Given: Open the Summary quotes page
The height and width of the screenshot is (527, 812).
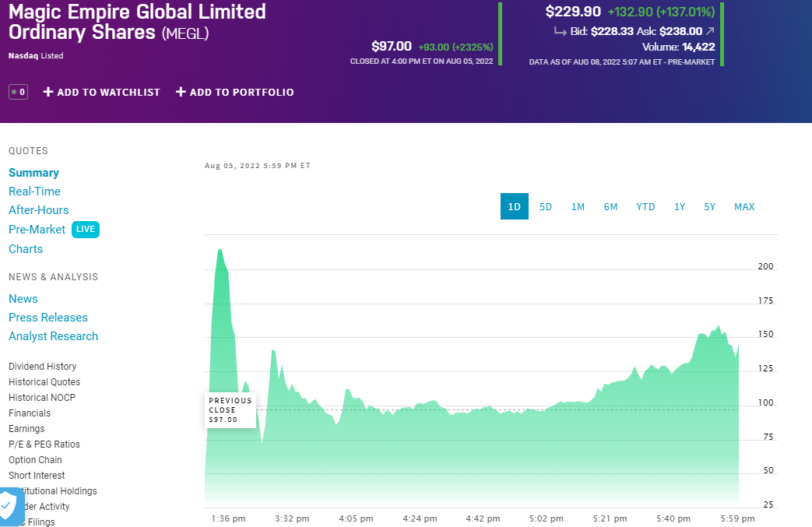Looking at the screenshot, I should (33, 173).
